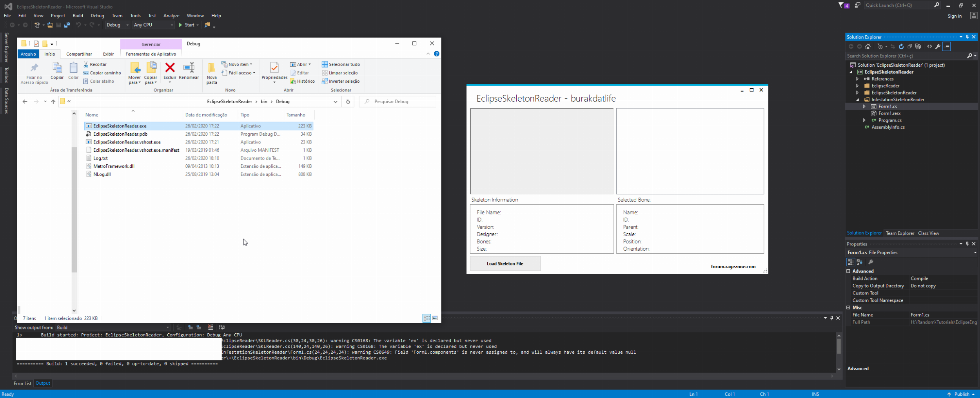Open the Debug configuration dropdown
The width and height of the screenshot is (980, 398).
[x=118, y=25]
